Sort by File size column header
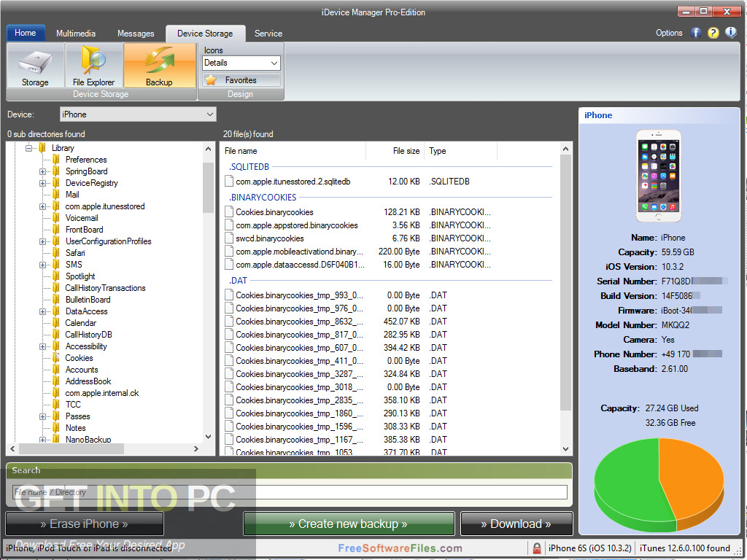The image size is (747, 560). 395,151
